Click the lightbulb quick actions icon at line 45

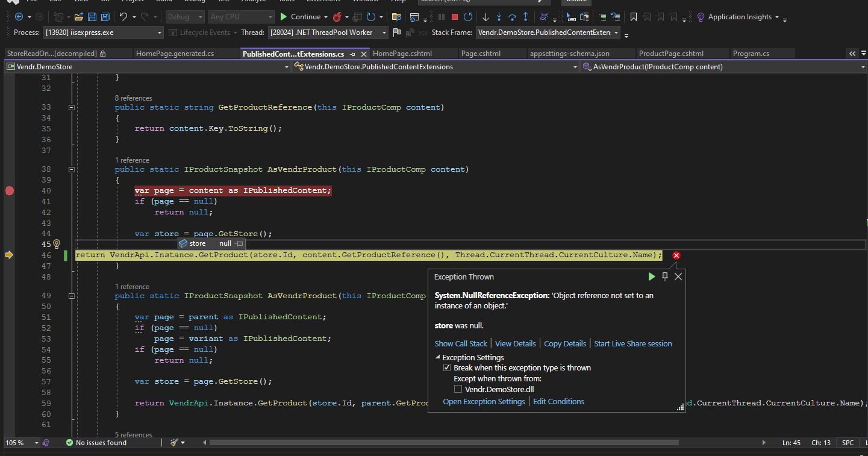pos(57,244)
